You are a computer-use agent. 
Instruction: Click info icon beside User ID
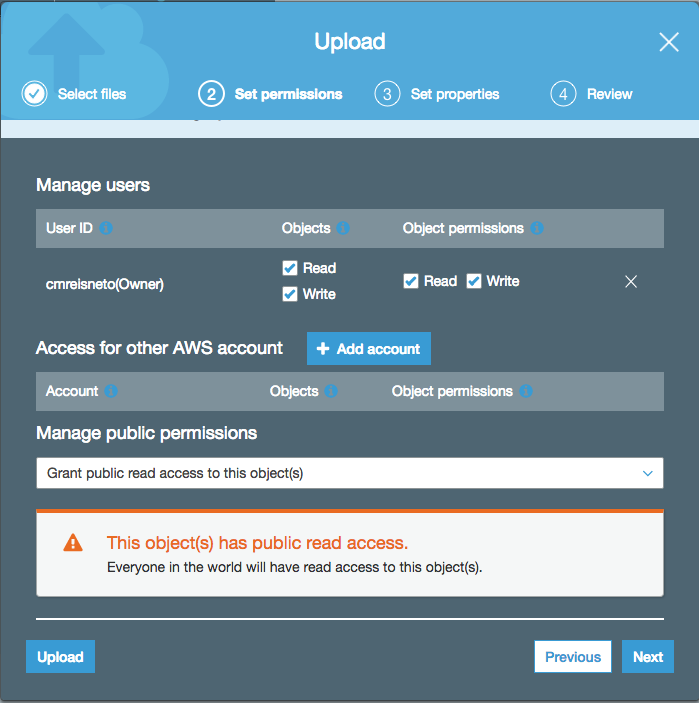(x=106, y=228)
